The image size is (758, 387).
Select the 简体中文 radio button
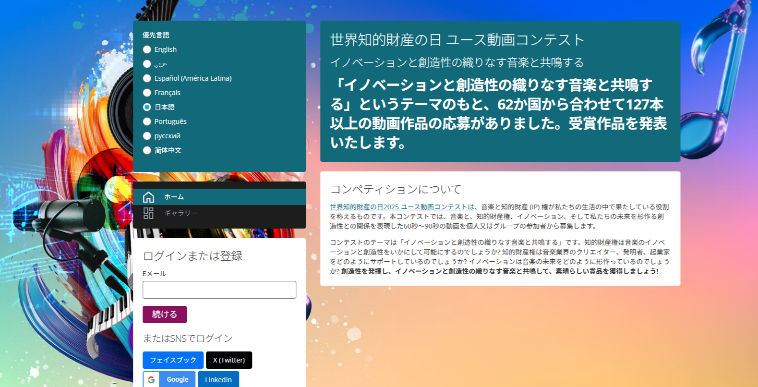(147, 150)
